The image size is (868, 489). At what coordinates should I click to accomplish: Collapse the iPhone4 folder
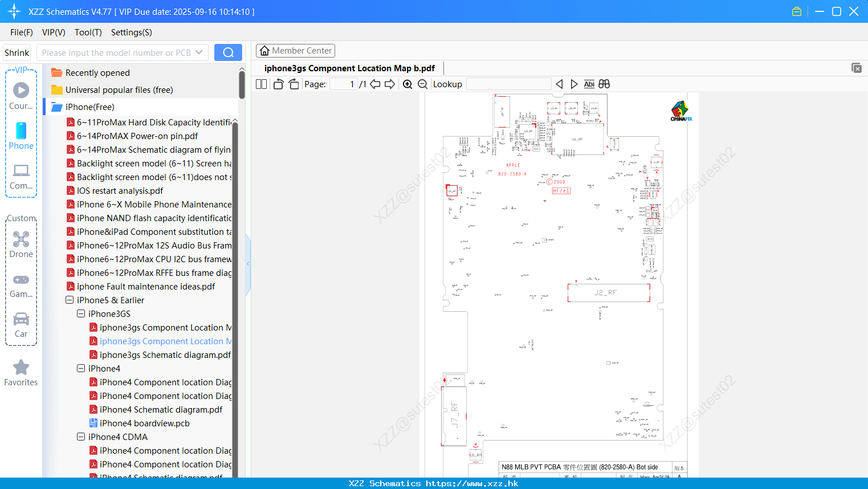click(x=81, y=368)
